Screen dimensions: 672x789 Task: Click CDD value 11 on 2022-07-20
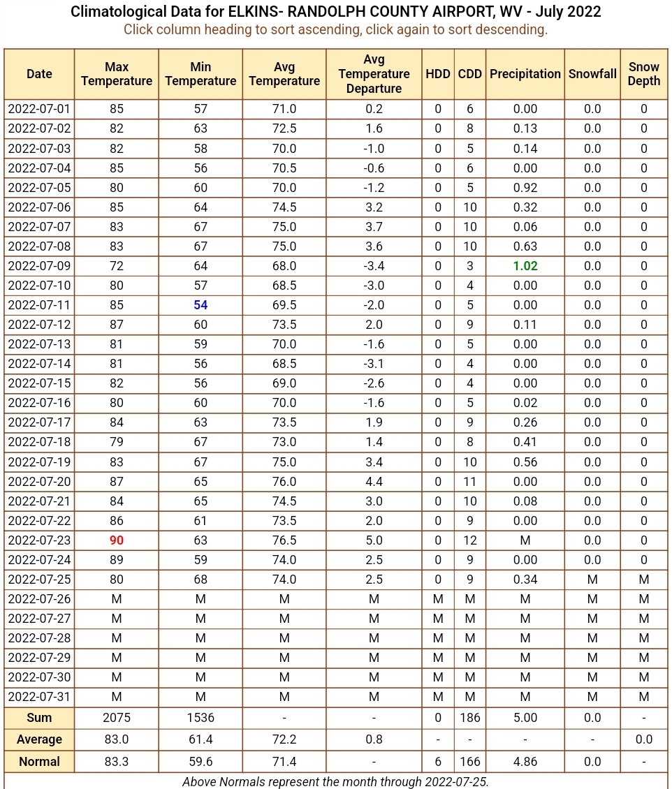tap(469, 482)
